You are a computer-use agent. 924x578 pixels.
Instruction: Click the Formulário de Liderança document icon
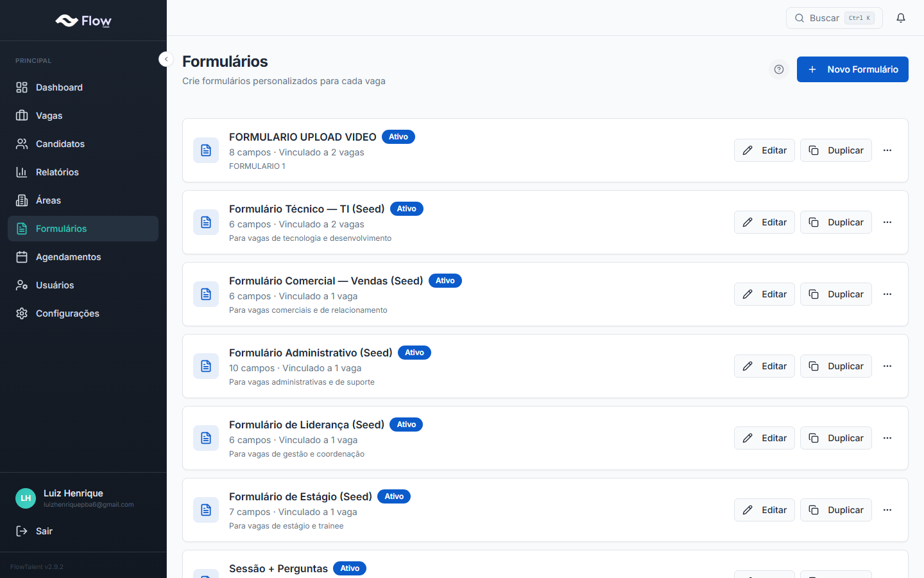point(206,438)
